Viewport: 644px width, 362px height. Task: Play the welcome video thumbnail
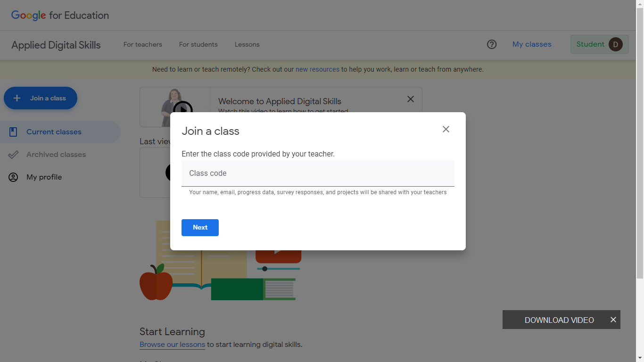coord(182,109)
